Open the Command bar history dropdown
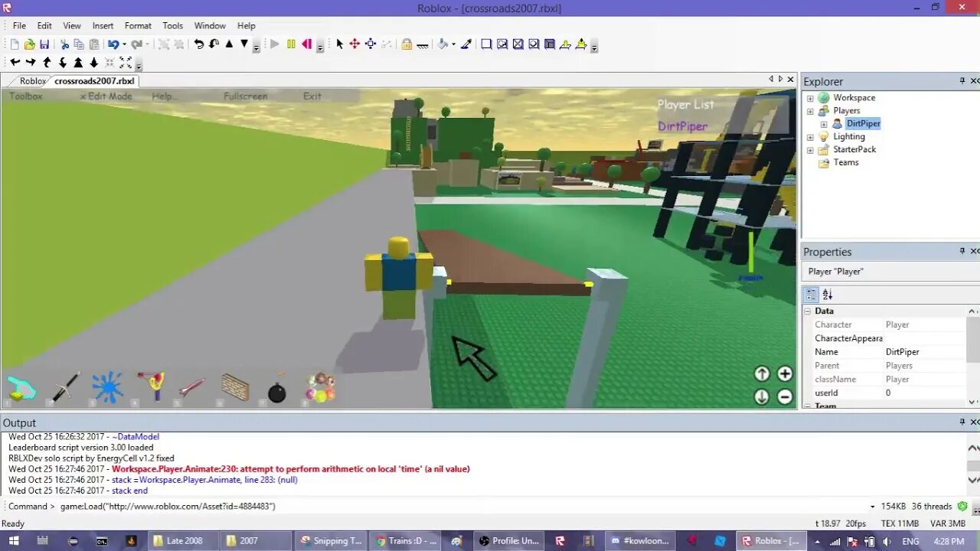 click(x=873, y=507)
